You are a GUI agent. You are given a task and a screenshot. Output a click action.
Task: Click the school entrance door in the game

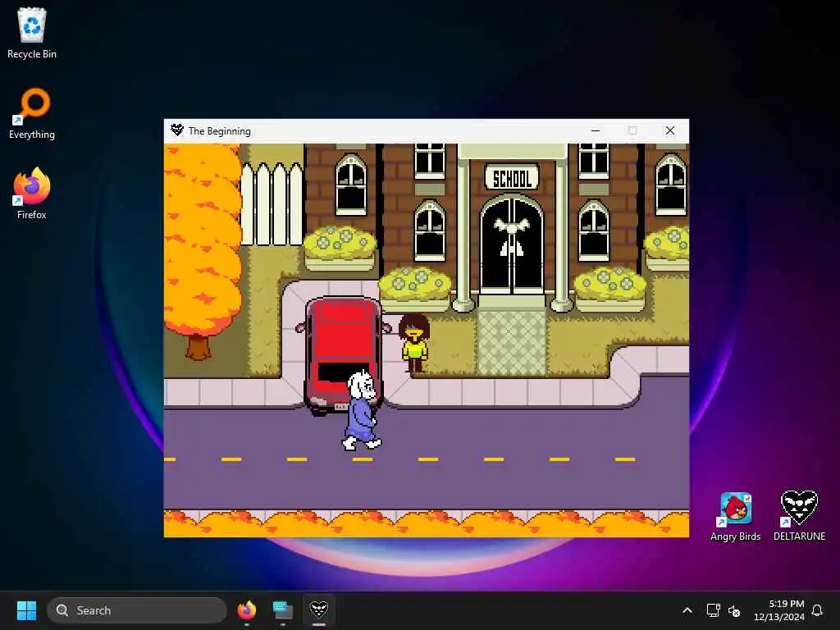(x=512, y=246)
